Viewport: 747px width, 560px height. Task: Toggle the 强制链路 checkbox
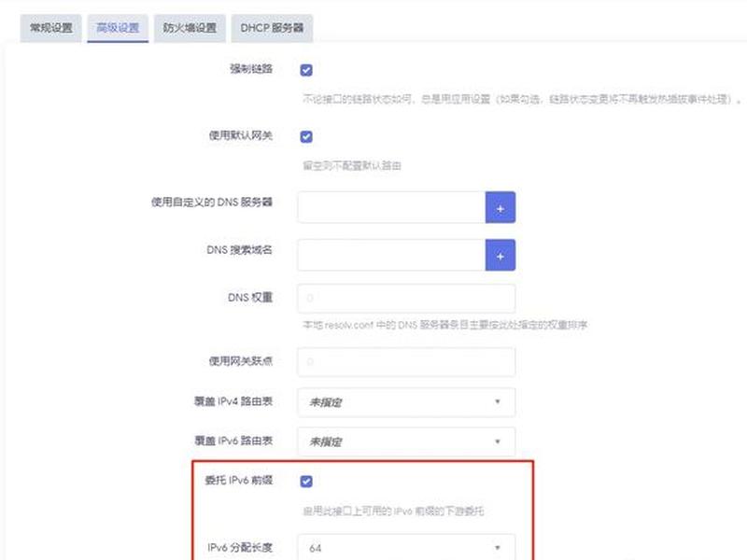tap(306, 71)
